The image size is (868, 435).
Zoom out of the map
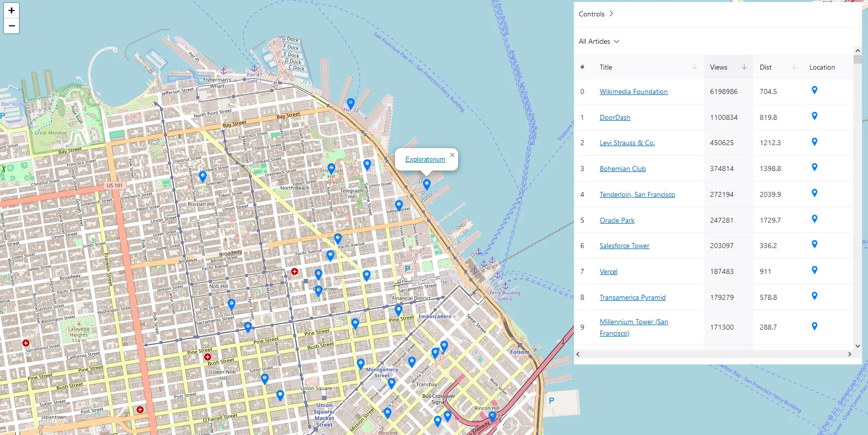pyautogui.click(x=11, y=26)
